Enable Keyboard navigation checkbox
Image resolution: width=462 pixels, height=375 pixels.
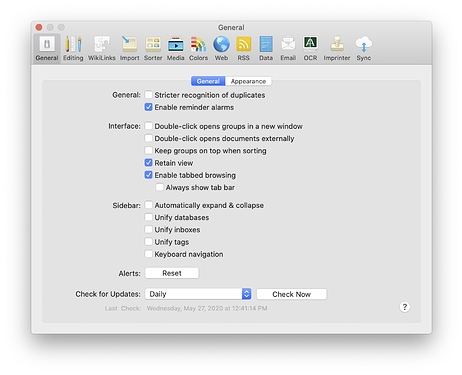pos(149,254)
